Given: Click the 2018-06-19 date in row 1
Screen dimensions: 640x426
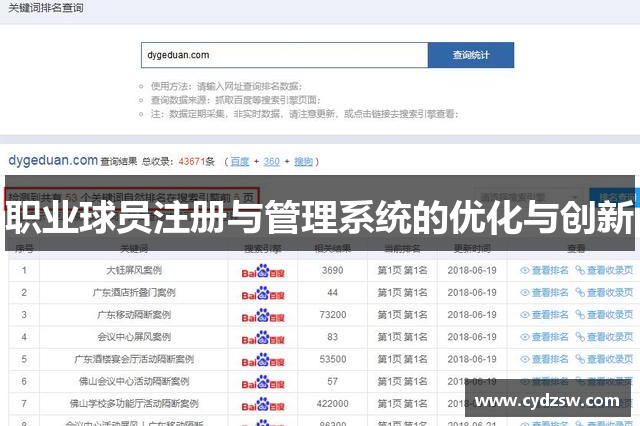Looking at the screenshot, I should point(472,270).
